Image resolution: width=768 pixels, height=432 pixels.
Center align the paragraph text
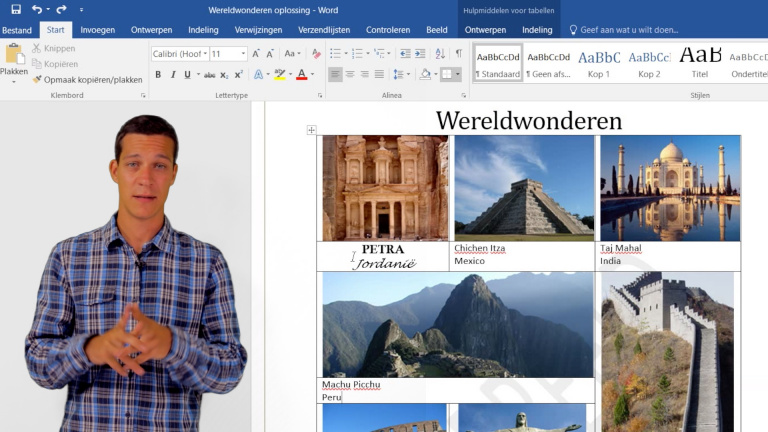pyautogui.click(x=350, y=74)
